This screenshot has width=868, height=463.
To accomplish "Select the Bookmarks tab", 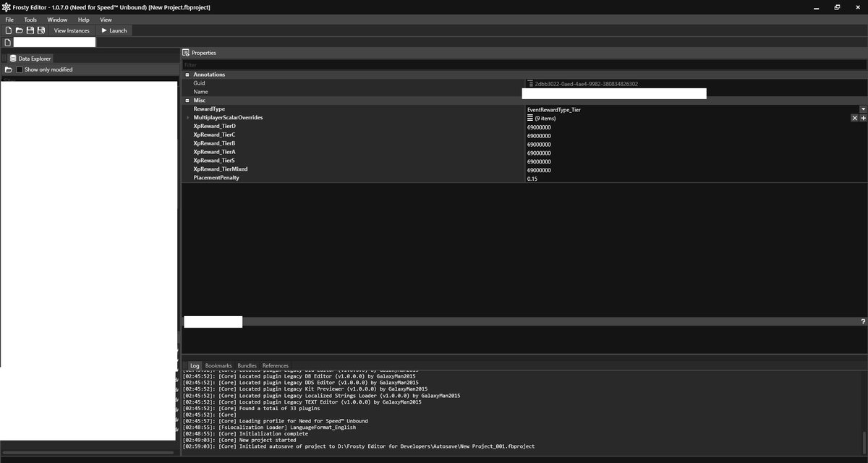I will [218, 365].
